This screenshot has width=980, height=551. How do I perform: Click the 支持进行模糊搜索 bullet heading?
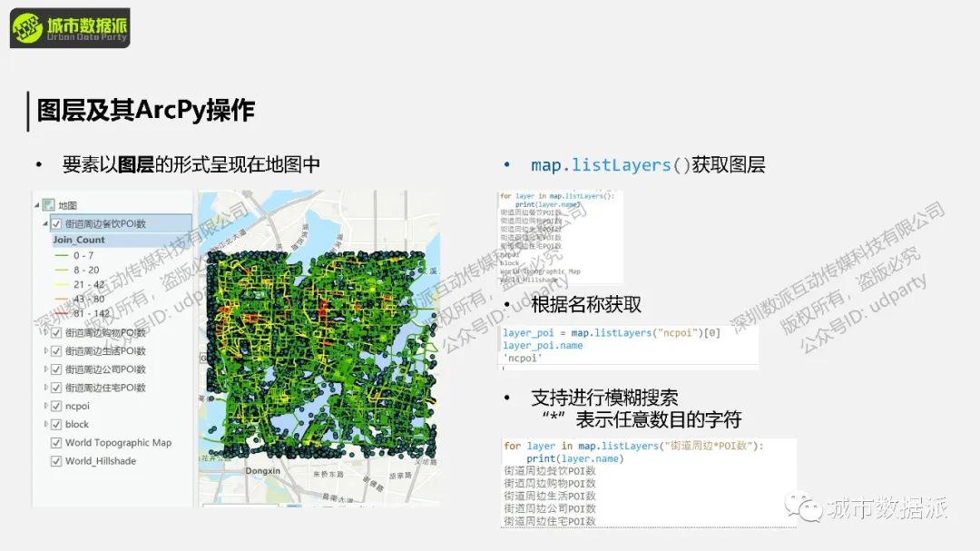tap(604, 398)
